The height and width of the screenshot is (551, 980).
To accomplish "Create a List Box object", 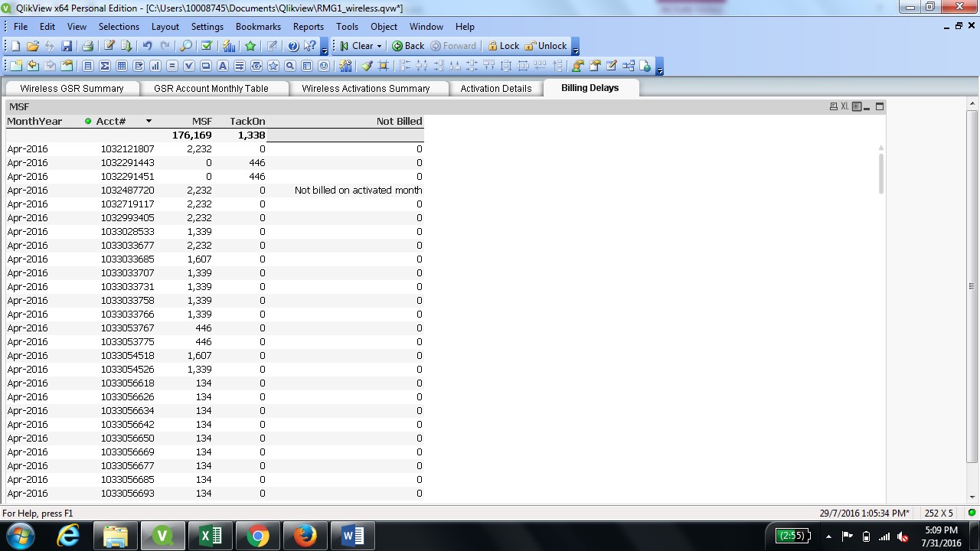I will tap(87, 66).
